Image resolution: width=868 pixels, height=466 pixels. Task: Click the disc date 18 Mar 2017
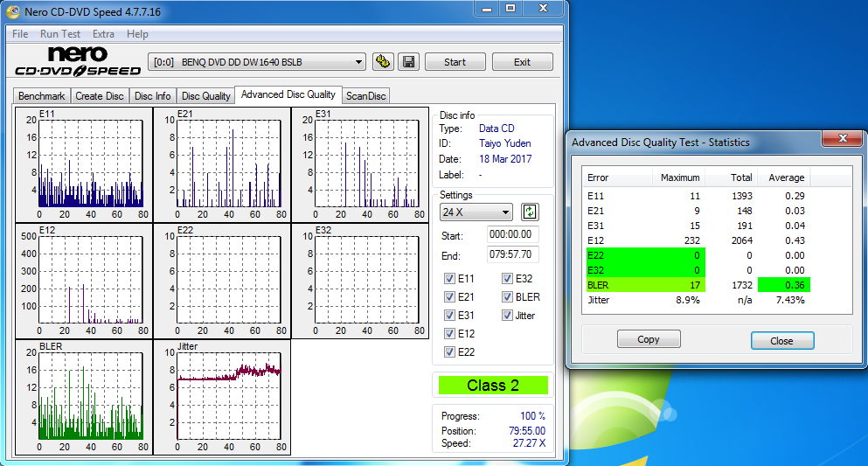(x=505, y=159)
